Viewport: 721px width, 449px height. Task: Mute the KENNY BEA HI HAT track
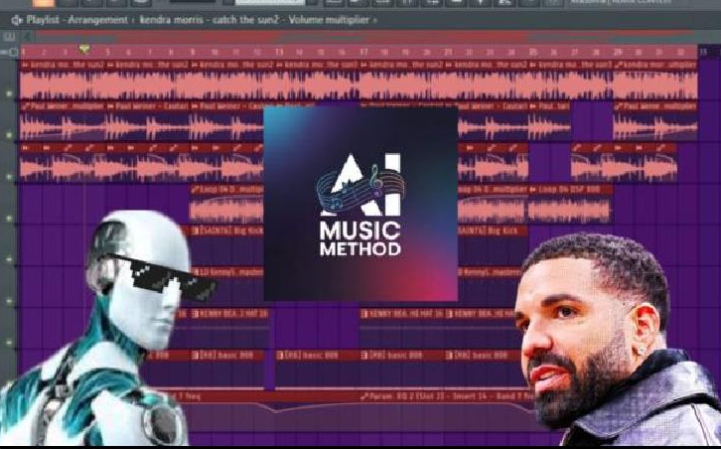pyautogui.click(x=9, y=342)
